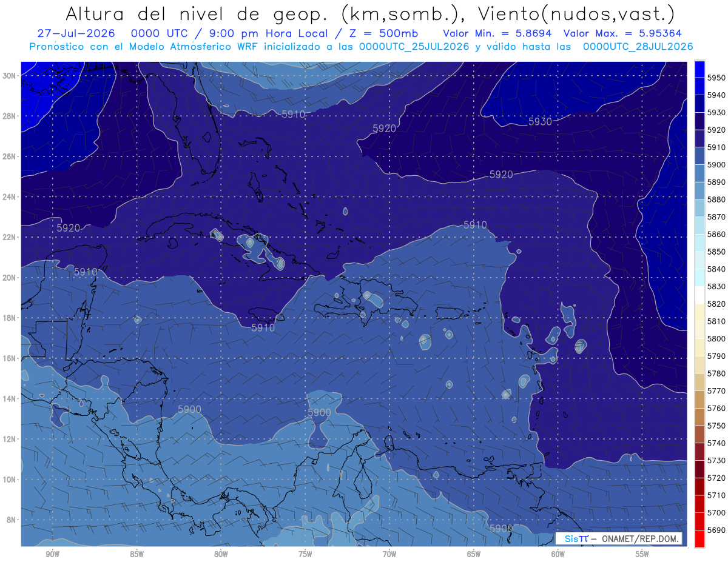Pick the bright red swatch below 5690
Screen dimensions: 728x562
point(699,538)
